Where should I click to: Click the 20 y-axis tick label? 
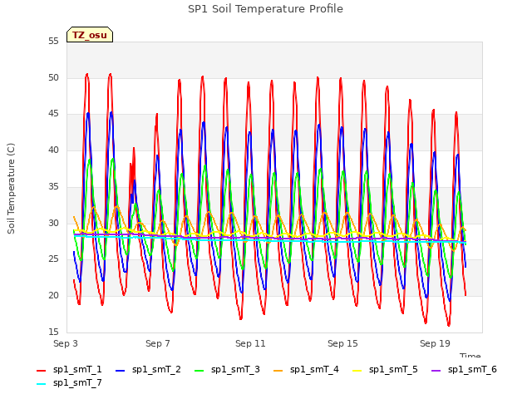[x=53, y=296]
